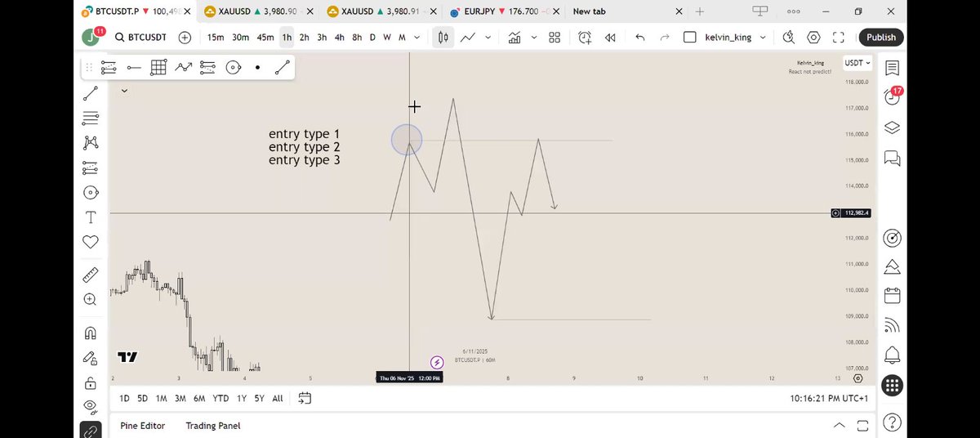
Task: Set date range to All
Action: click(x=278, y=398)
